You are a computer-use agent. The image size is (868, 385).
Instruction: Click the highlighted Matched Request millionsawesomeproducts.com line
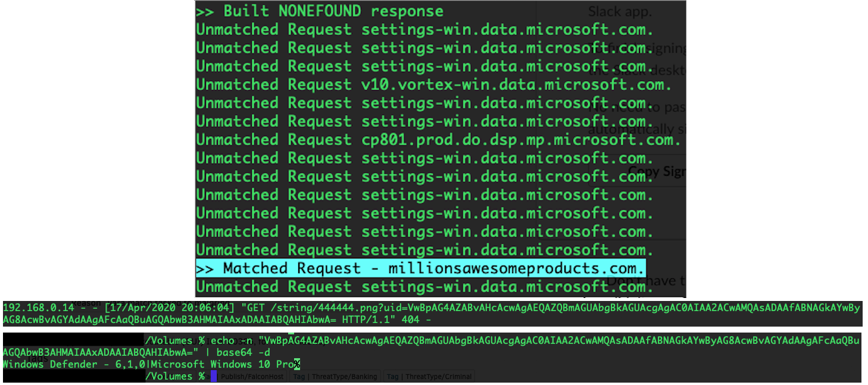point(420,268)
